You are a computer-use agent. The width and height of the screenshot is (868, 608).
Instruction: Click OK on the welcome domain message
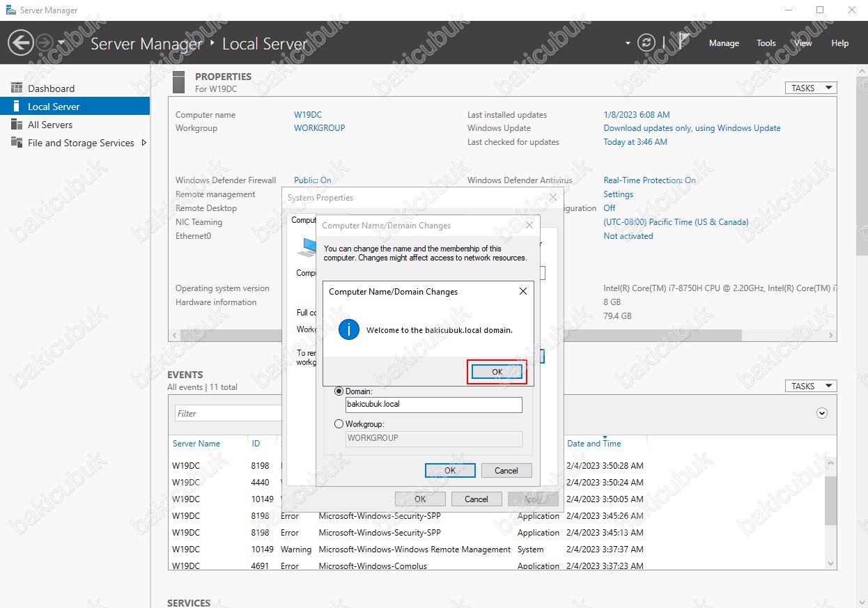pyautogui.click(x=497, y=372)
